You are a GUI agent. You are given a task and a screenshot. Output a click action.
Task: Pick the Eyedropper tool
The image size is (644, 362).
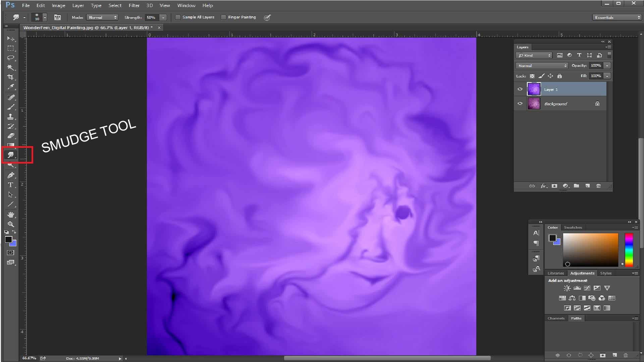pos(10,87)
